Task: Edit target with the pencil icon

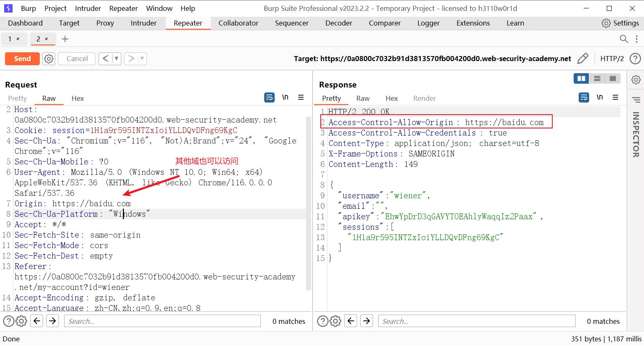Action: [582, 59]
